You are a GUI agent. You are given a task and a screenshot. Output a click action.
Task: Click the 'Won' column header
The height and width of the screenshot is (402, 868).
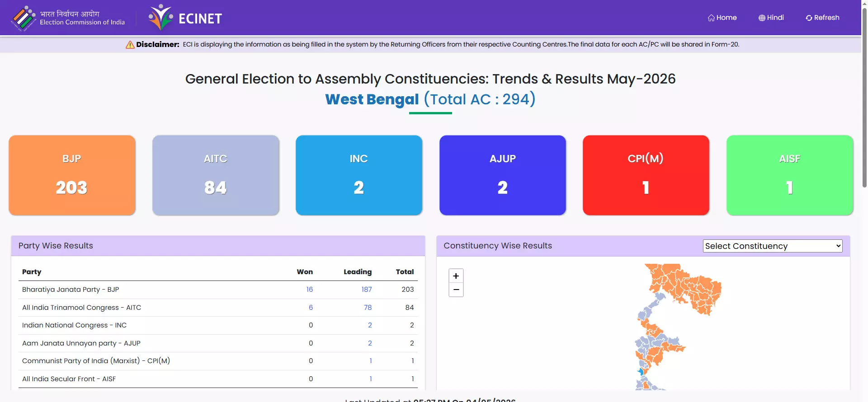(305, 272)
